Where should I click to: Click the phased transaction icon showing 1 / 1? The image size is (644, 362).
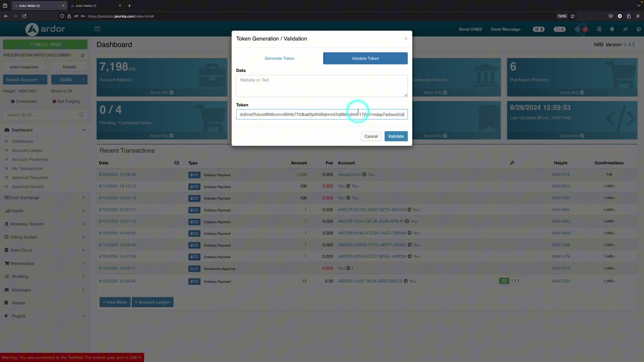[x=504, y=281]
